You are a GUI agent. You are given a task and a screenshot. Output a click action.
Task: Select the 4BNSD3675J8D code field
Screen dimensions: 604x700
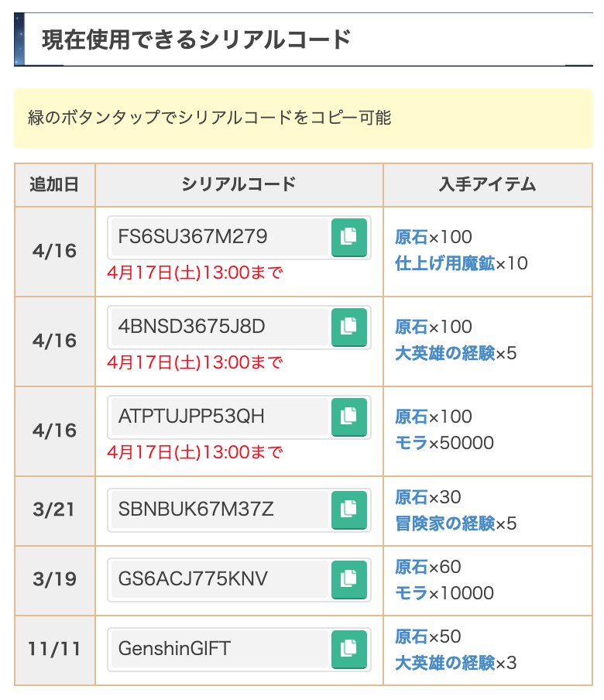click(220, 326)
